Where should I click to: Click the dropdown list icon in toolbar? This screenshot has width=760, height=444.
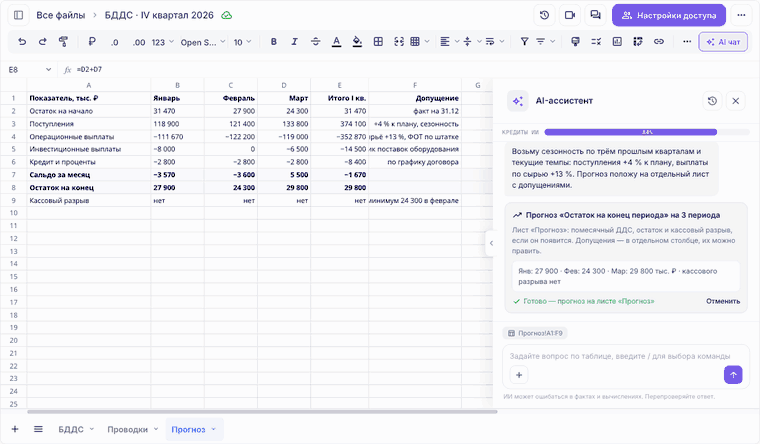(575, 42)
